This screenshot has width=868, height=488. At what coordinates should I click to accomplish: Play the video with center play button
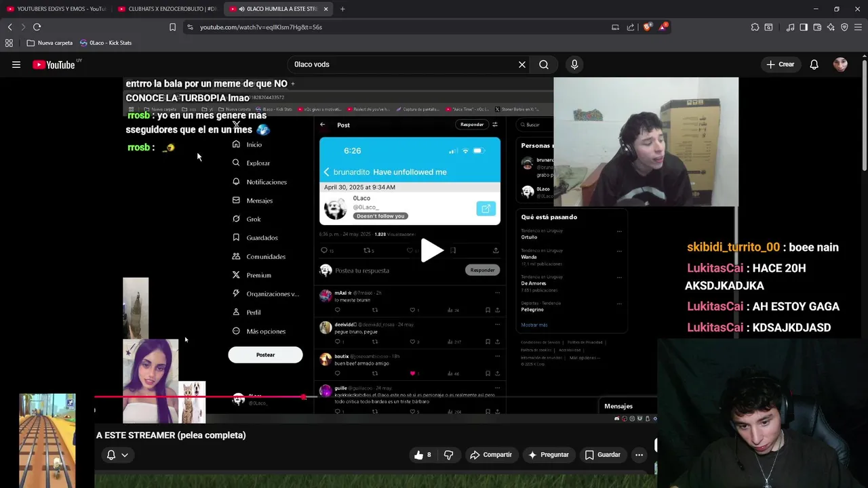(432, 250)
